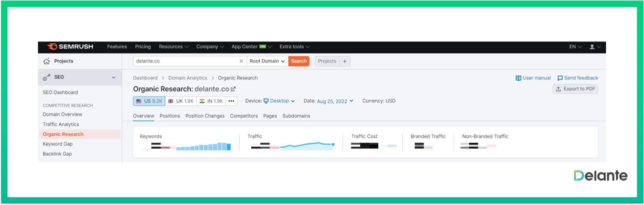Screen dimensions: 644x205
Task: Switch to the Overview tab
Action: pyautogui.click(x=143, y=116)
